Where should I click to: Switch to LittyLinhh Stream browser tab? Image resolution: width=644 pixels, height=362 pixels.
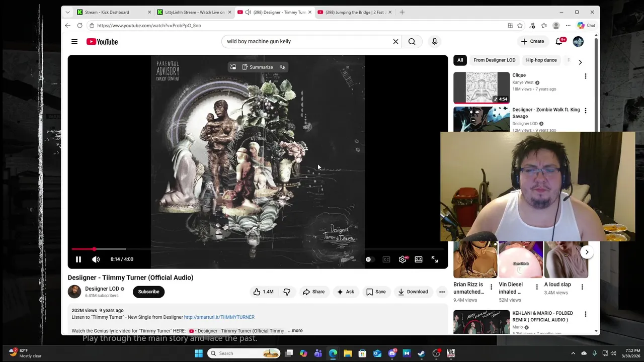tap(194, 12)
